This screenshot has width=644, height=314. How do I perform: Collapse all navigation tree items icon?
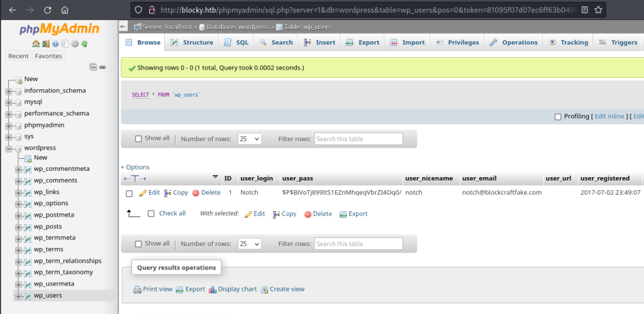94,67
